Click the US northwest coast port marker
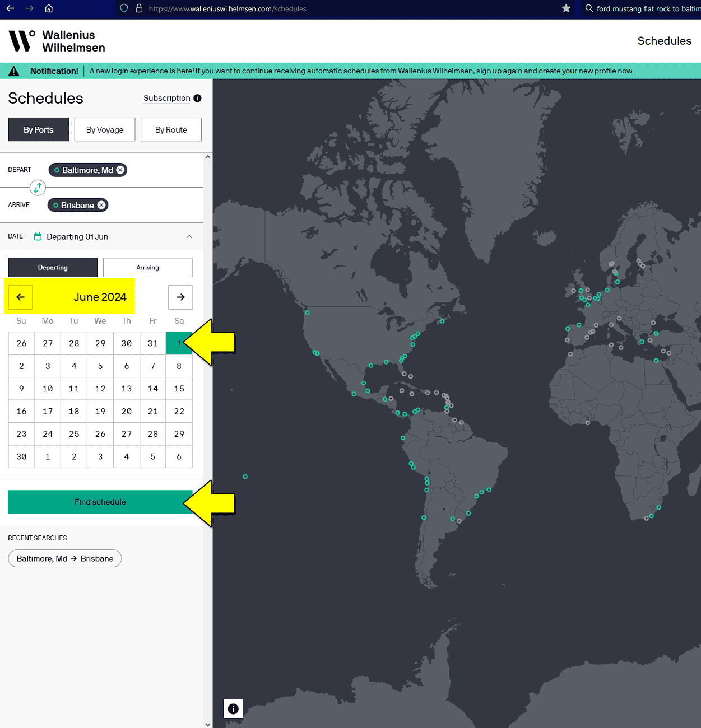The height and width of the screenshot is (728, 701). coord(307,312)
